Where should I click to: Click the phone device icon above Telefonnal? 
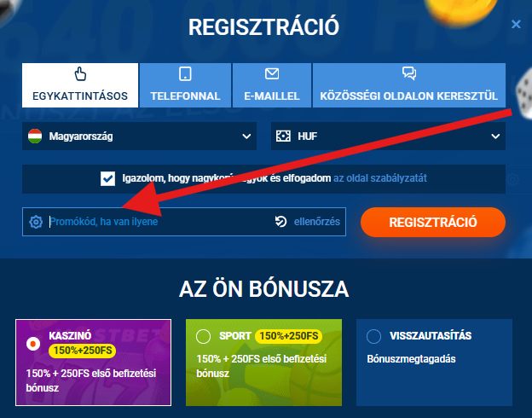[x=185, y=73]
